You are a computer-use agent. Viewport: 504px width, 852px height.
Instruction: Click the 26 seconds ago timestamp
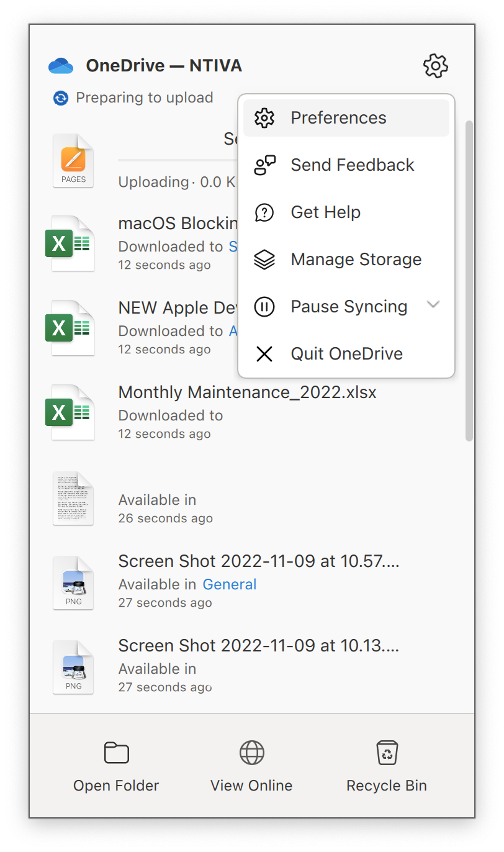[166, 519]
